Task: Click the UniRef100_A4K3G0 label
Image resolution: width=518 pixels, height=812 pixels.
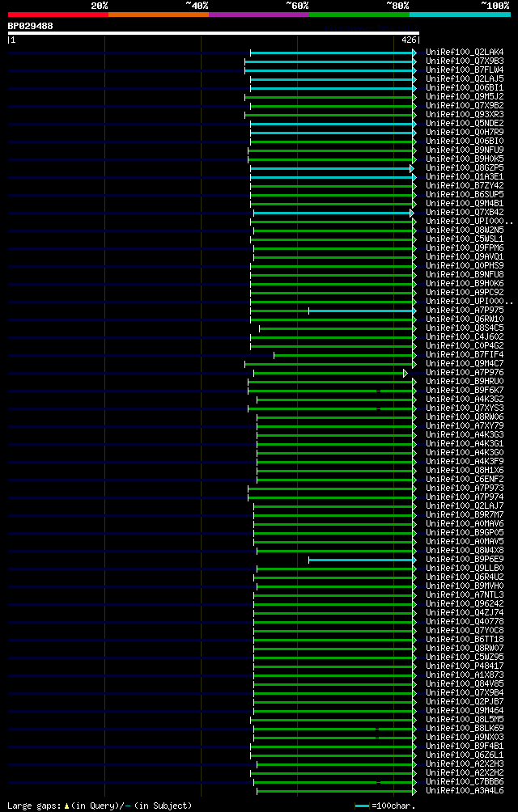Action: [464, 452]
